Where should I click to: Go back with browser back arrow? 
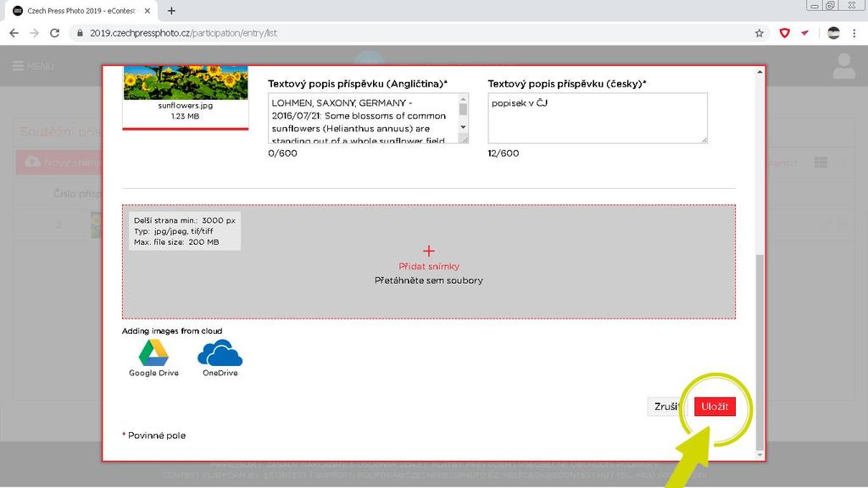tap(14, 33)
